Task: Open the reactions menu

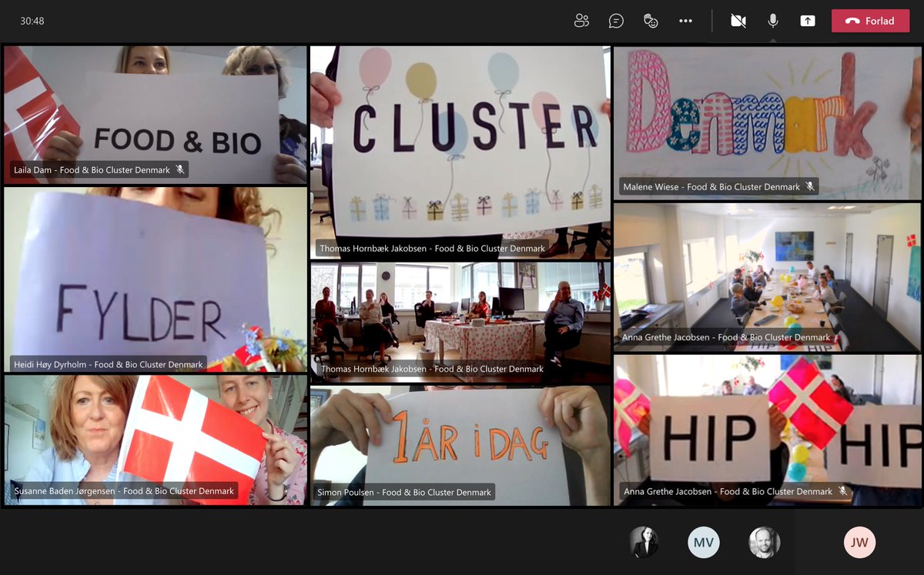Action: click(x=651, y=21)
